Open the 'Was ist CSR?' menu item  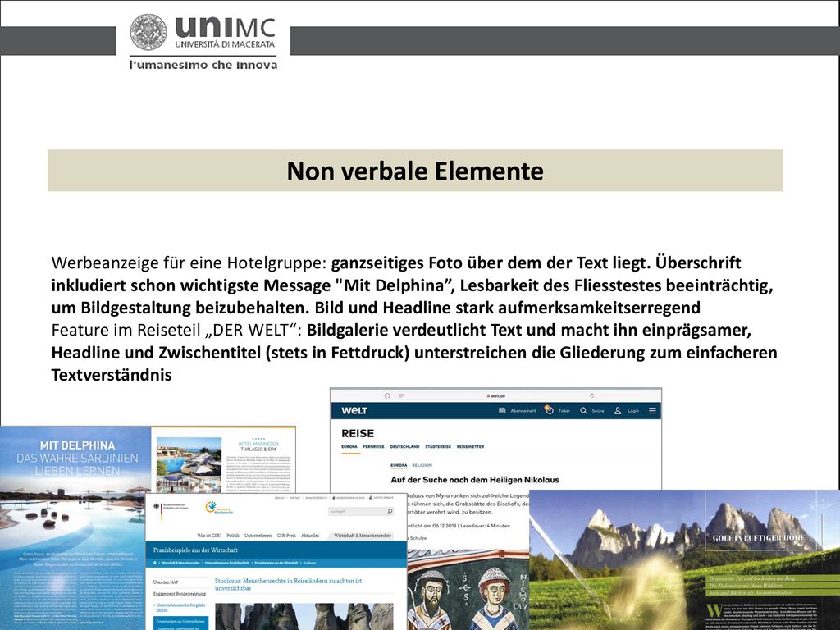[209, 536]
